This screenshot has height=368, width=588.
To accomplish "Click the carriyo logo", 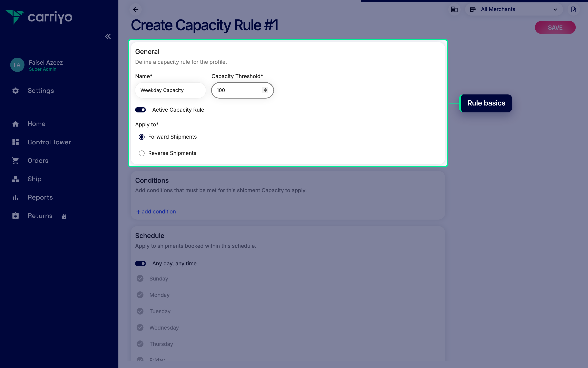I will coord(39,17).
